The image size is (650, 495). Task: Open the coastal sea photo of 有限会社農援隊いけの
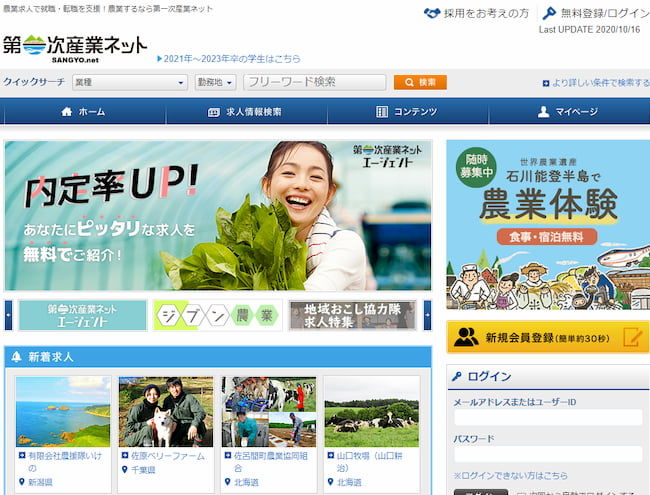63,412
